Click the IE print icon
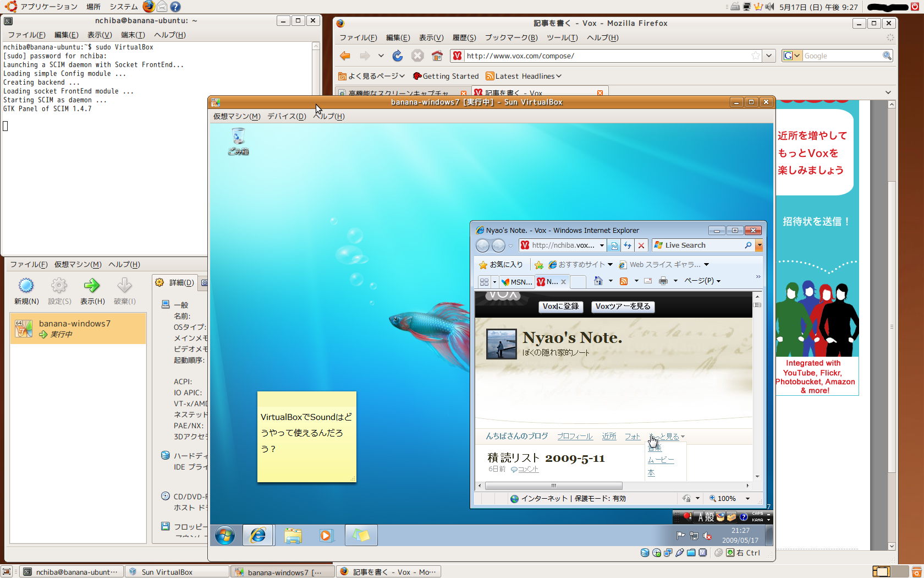This screenshot has width=924, height=578. tap(663, 281)
